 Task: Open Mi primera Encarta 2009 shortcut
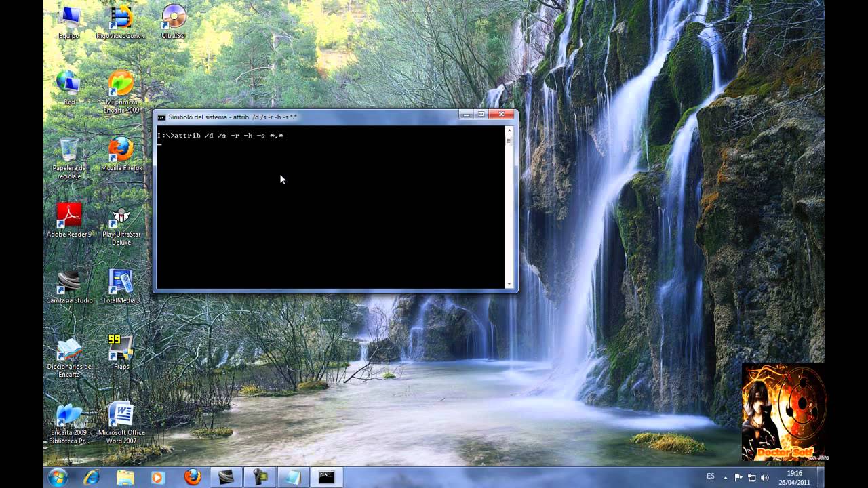tap(121, 91)
